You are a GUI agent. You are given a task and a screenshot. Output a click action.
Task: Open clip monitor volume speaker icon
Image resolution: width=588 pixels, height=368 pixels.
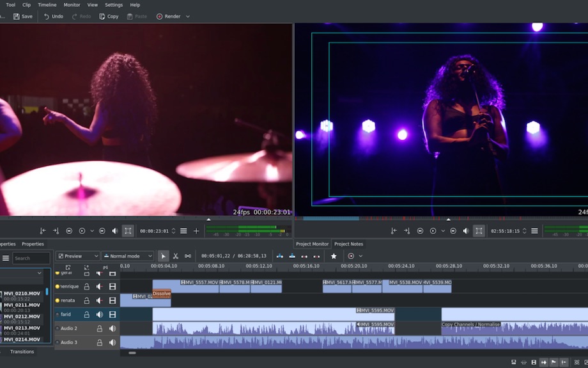pos(115,231)
